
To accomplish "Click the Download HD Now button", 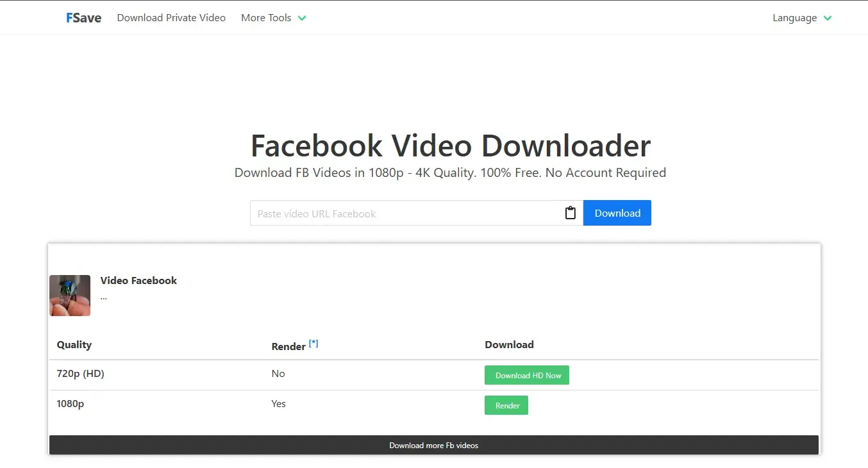I will click(x=526, y=376).
